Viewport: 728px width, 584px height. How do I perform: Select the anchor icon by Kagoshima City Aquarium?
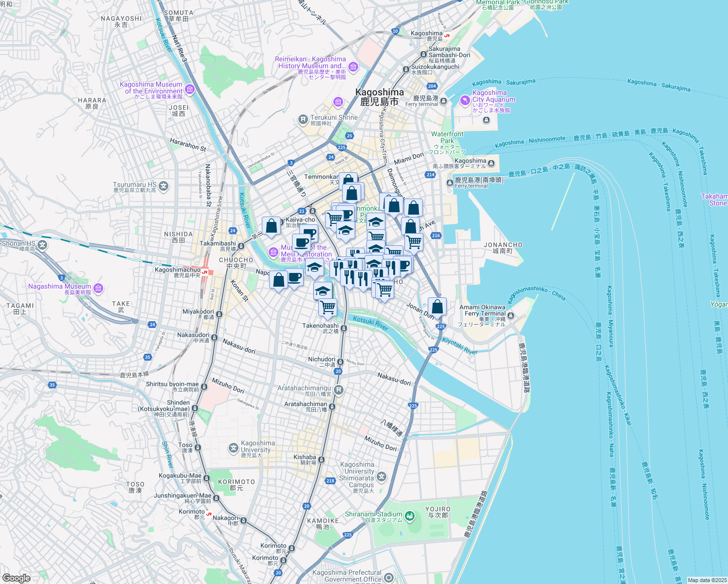(x=486, y=119)
